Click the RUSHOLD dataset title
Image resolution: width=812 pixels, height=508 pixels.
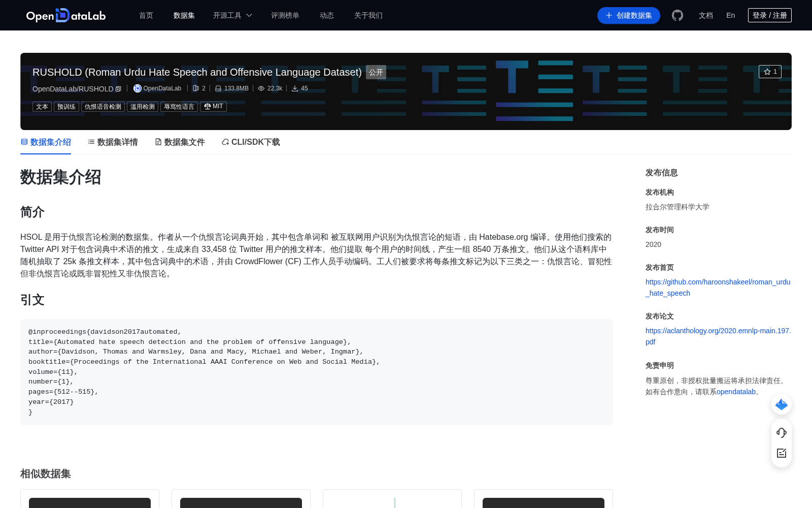197,72
